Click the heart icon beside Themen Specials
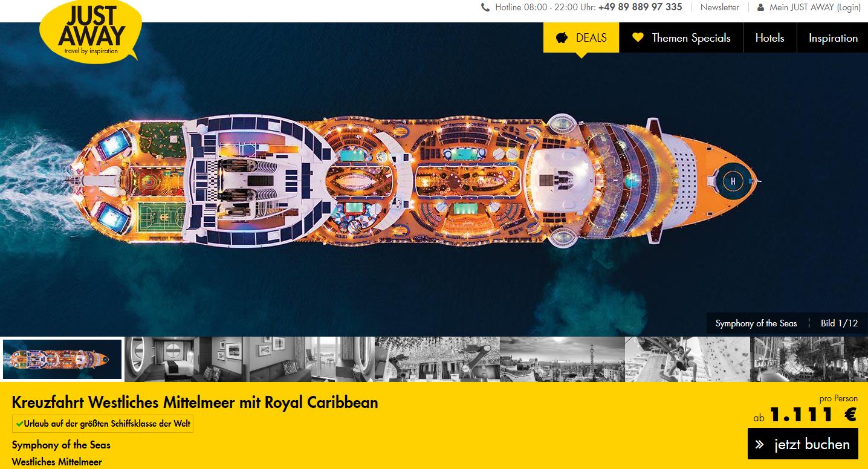The image size is (868, 469). (x=638, y=37)
